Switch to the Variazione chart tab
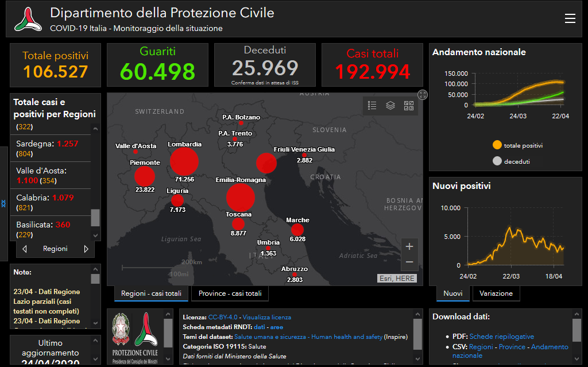This screenshot has height=367, width=588. pos(496,293)
